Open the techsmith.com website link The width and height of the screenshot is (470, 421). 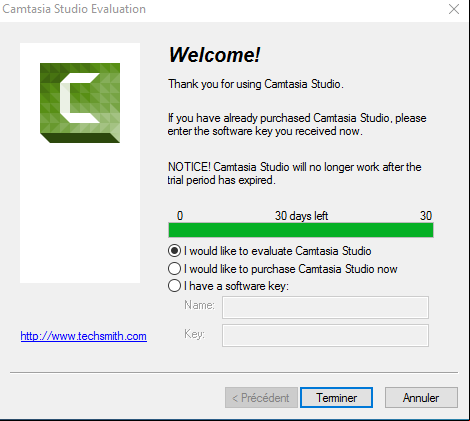click(83, 336)
